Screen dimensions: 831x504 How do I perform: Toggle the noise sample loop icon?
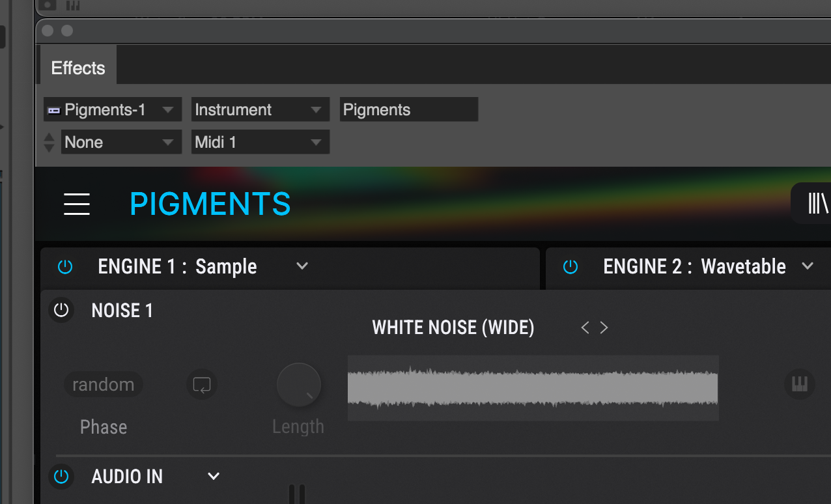202,385
